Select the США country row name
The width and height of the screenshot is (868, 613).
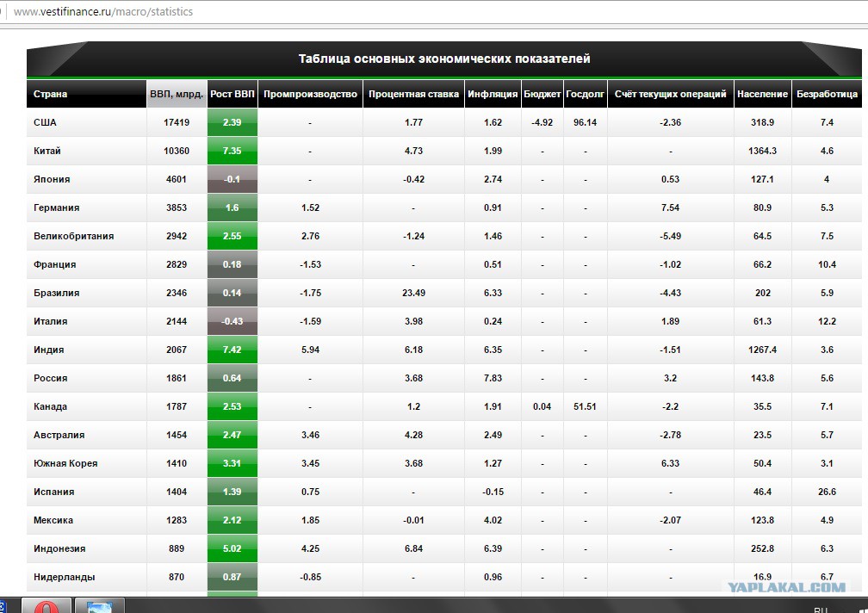(x=45, y=122)
